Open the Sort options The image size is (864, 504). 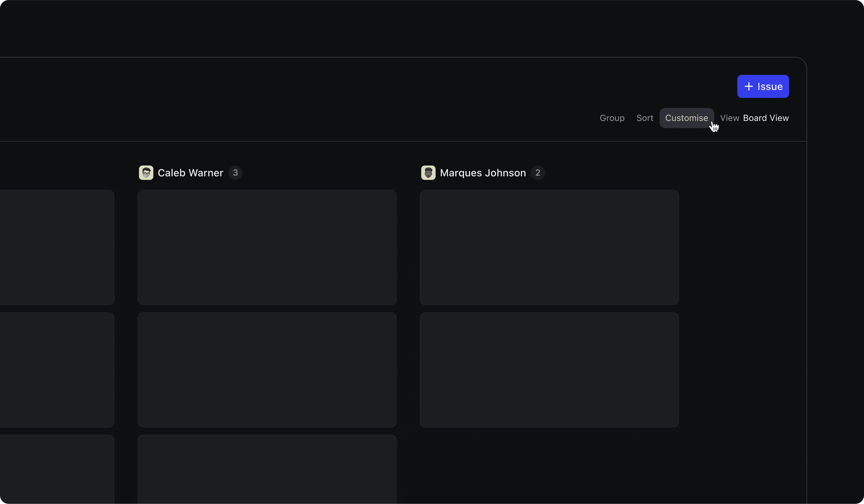pyautogui.click(x=645, y=118)
